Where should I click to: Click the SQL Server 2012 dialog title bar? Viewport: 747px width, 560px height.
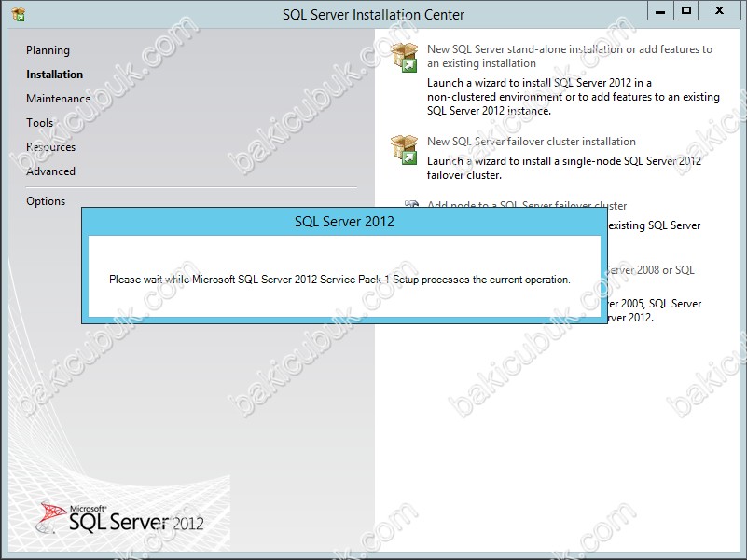pos(344,222)
